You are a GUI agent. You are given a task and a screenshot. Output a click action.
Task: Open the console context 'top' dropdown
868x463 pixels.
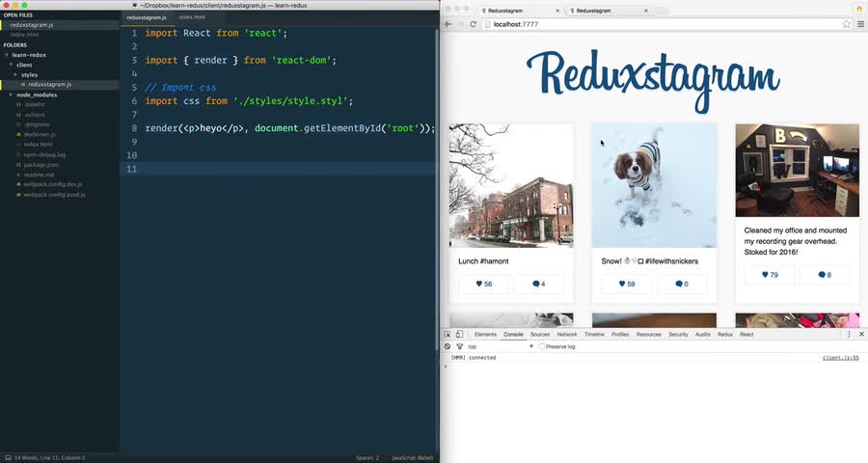click(x=501, y=346)
